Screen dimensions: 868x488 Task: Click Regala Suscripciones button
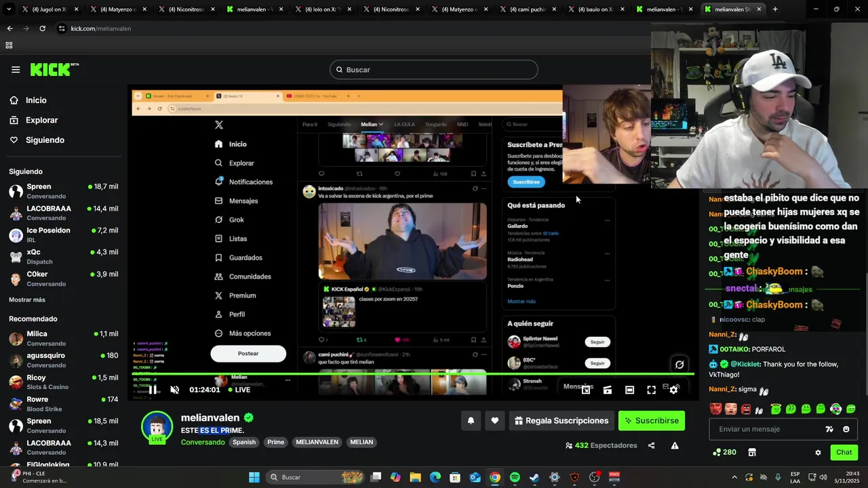(561, 421)
